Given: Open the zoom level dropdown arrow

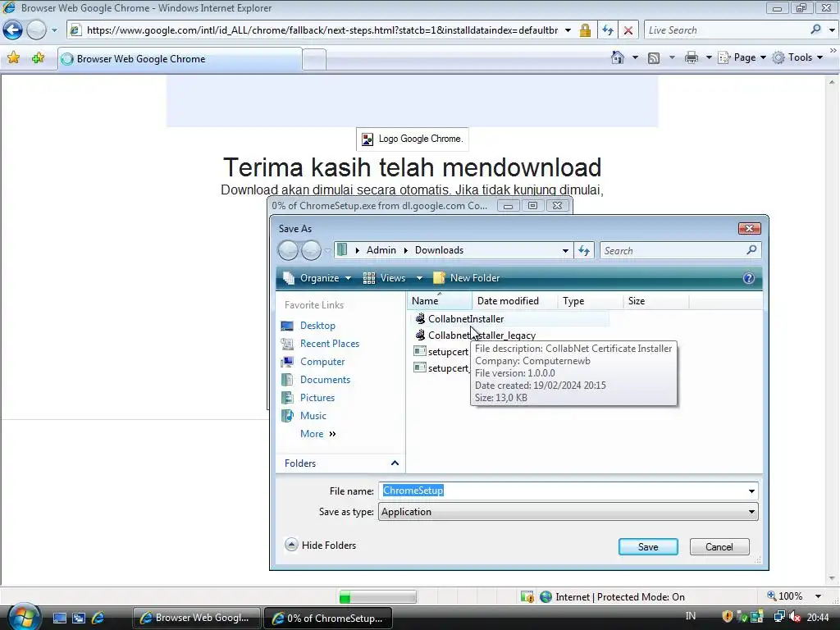Looking at the screenshot, I should pos(818,596).
